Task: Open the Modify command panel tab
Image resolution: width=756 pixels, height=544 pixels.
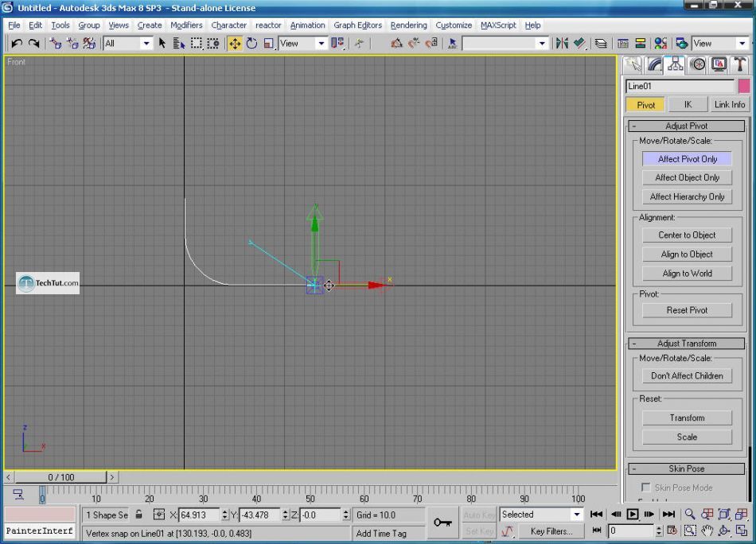Action: point(654,64)
